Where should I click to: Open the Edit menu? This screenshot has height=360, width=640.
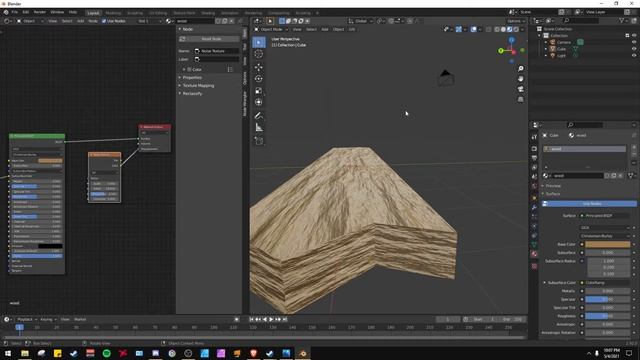pos(26,12)
